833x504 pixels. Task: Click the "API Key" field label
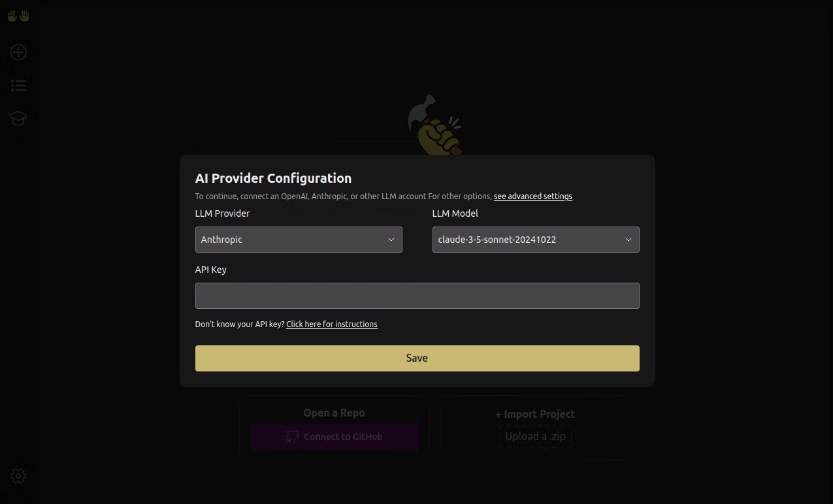point(210,270)
